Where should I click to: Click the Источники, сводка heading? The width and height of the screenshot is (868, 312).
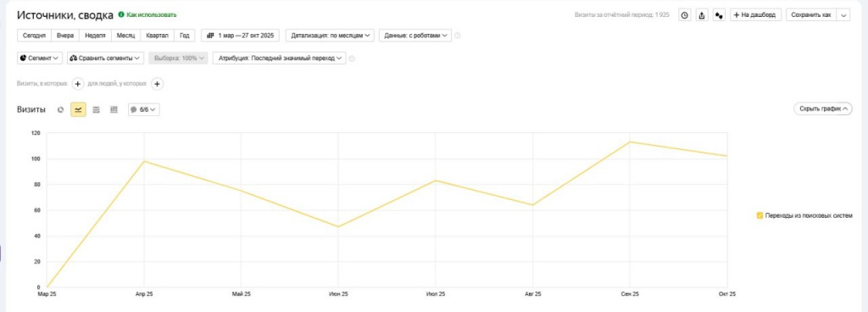(65, 15)
